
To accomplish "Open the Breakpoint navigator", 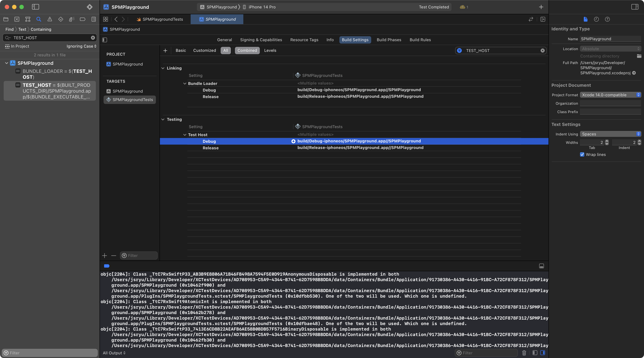I will tap(83, 19).
